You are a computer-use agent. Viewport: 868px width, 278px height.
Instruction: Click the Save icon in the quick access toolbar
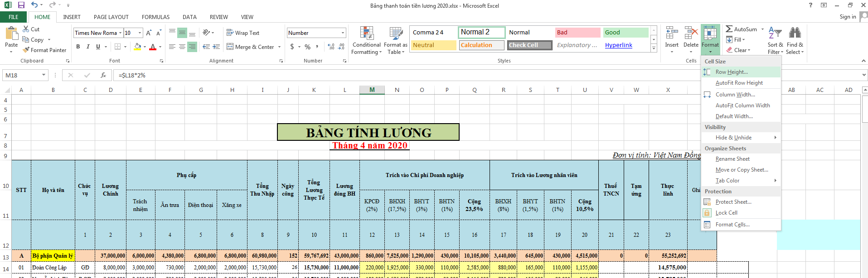click(x=21, y=5)
